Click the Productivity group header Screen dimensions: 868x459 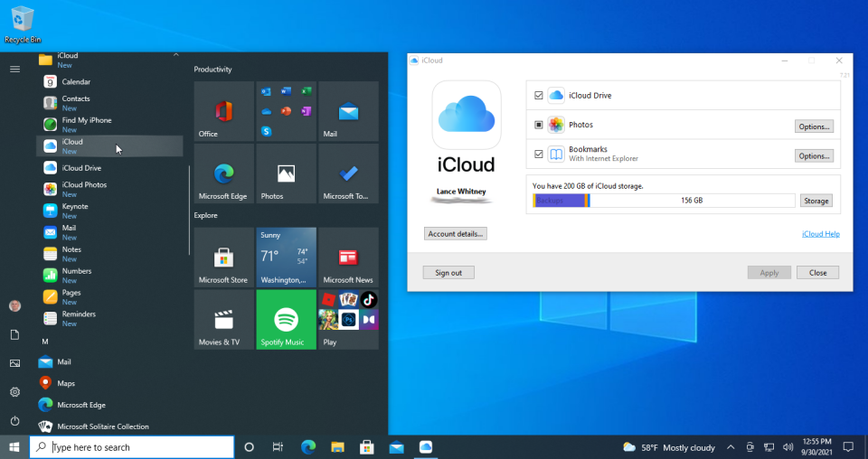click(x=212, y=70)
